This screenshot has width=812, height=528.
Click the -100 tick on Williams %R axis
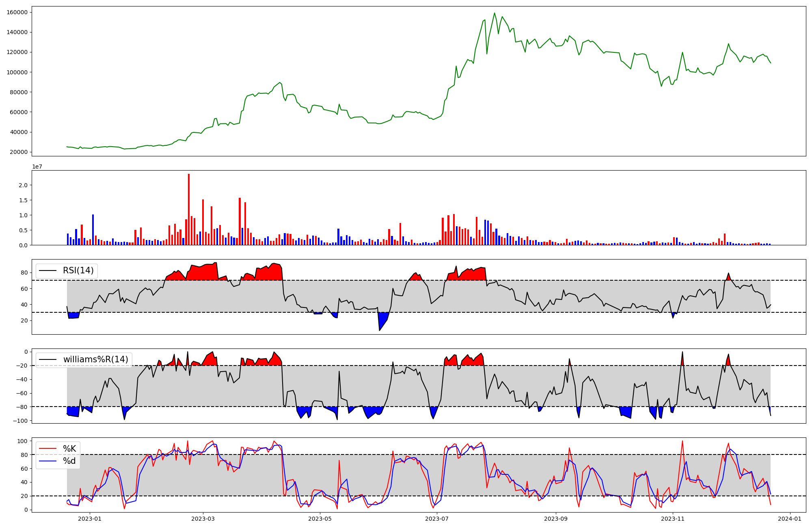(19, 421)
